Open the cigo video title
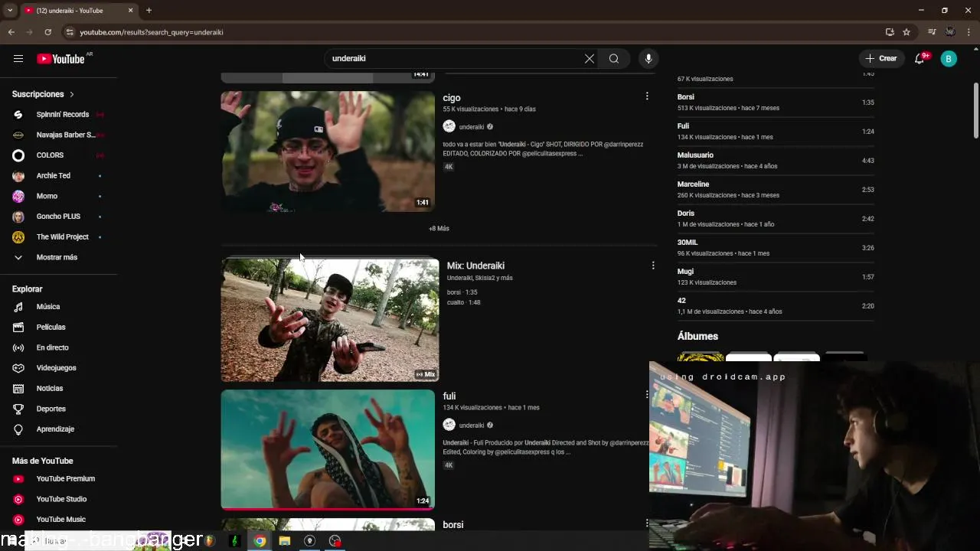 click(452, 98)
